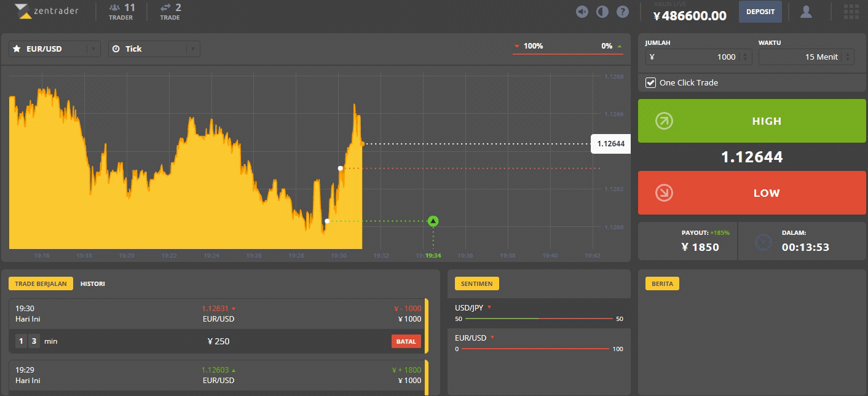Click the Waktu time stepper arrows
The width and height of the screenshot is (868, 396).
pos(848,57)
